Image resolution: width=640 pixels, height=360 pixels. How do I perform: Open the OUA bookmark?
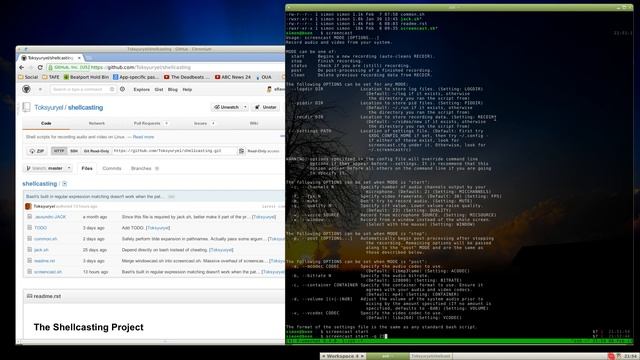coord(264,77)
